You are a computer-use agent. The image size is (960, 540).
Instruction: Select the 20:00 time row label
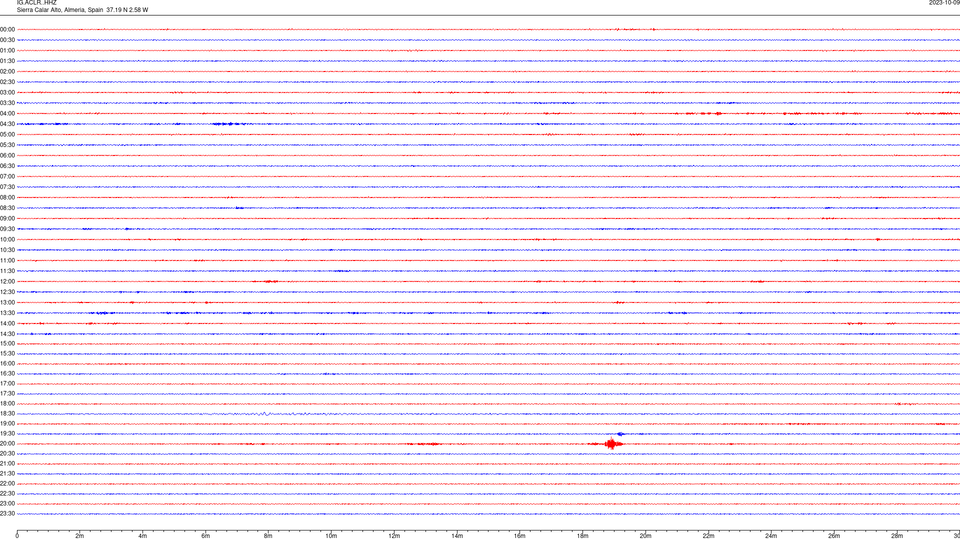[7, 444]
